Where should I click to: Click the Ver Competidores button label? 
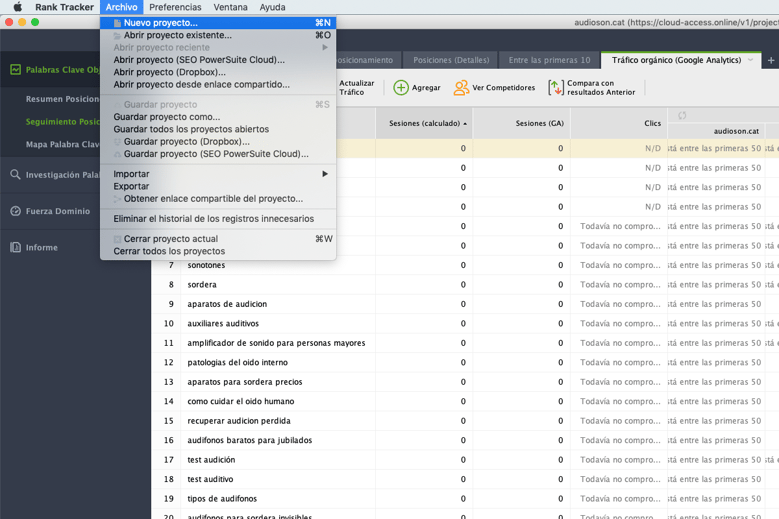503,87
